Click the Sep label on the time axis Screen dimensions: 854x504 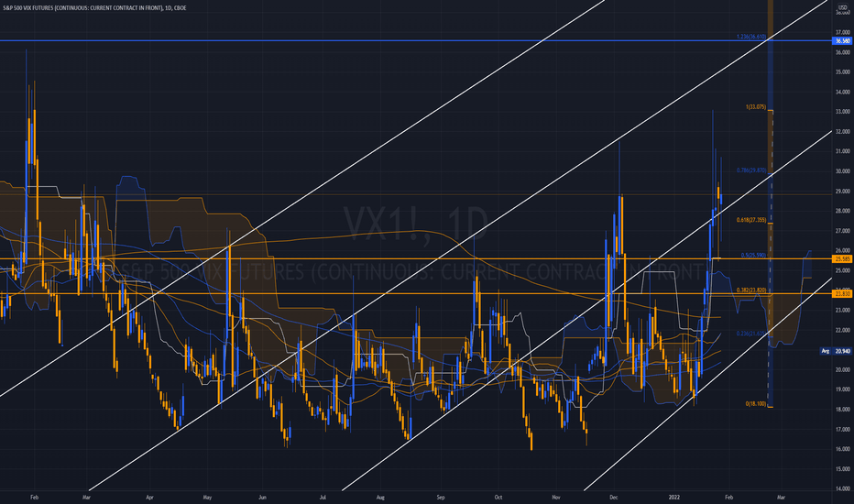tap(441, 498)
